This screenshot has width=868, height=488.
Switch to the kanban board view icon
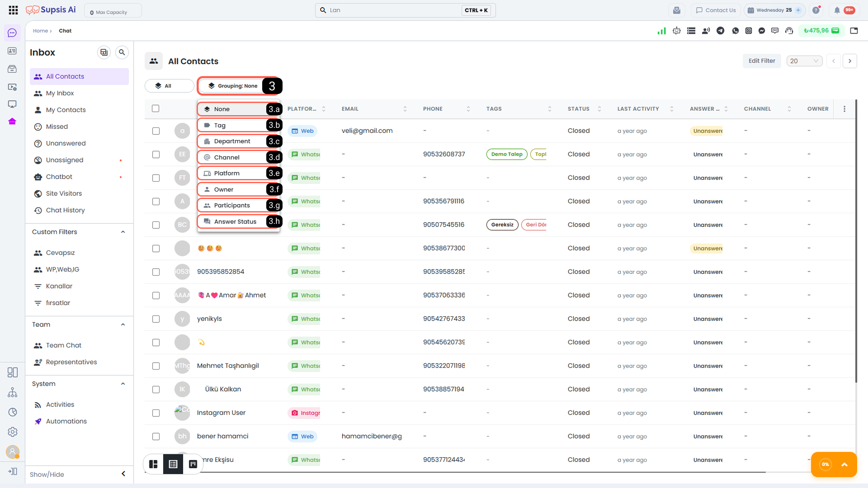pyautogui.click(x=193, y=464)
